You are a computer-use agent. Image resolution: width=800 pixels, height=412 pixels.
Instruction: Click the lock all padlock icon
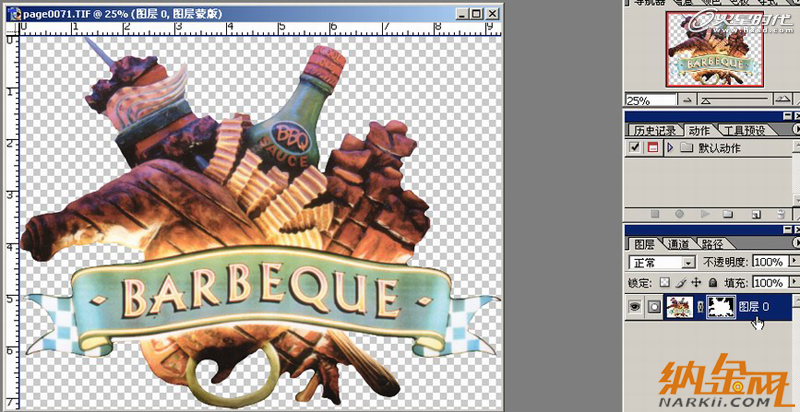coord(710,283)
